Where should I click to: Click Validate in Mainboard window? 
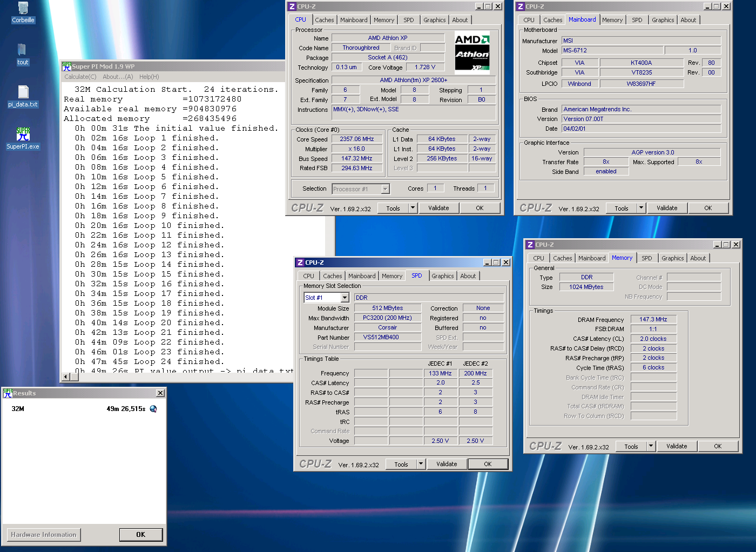point(667,208)
